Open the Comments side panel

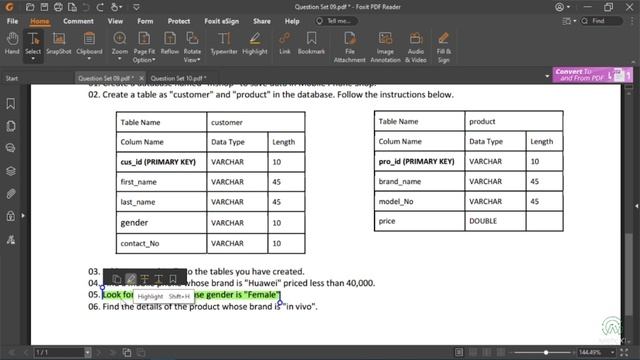pos(11,148)
